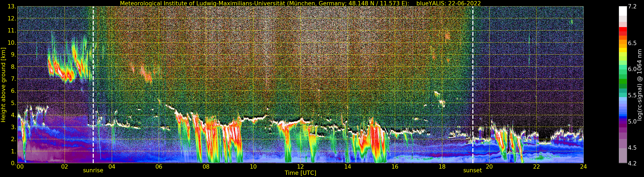Click the colorbar value '6.0'
This screenshot has height=177, width=644.
[x=632, y=69]
